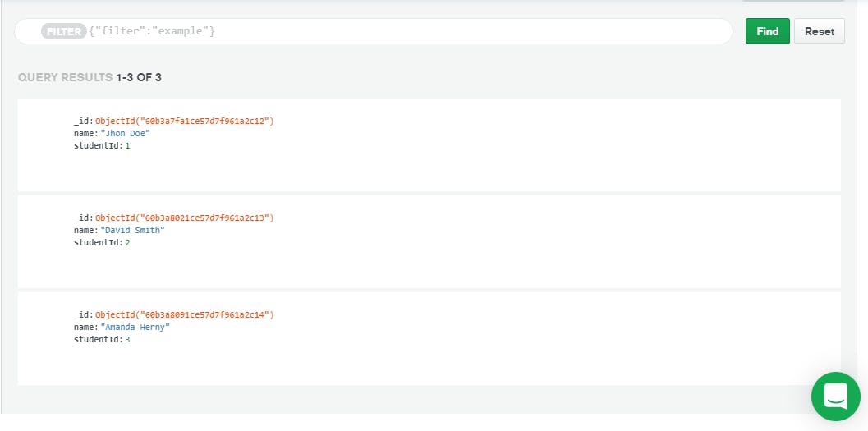Image resolution: width=868 pixels, height=431 pixels.
Task: Select the name value "Jhon Doe"
Action: click(x=125, y=133)
